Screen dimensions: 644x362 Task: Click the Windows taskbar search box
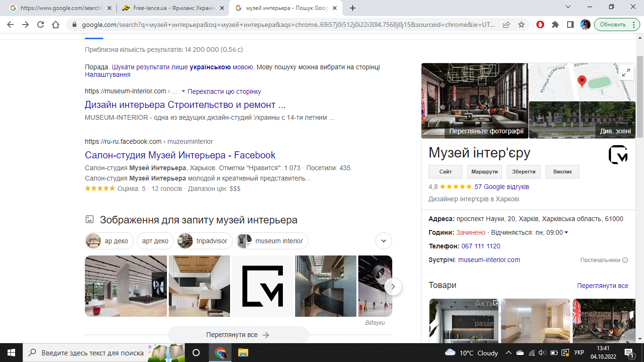[104, 353]
